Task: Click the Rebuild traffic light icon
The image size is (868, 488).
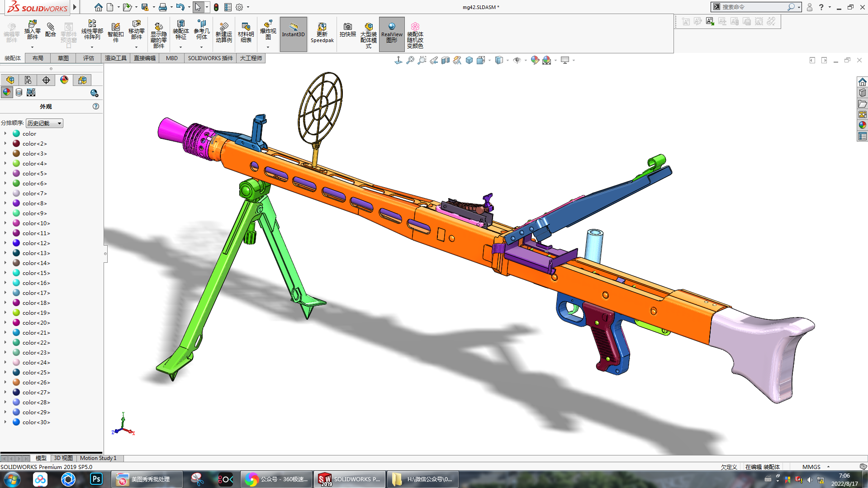Action: point(216,7)
